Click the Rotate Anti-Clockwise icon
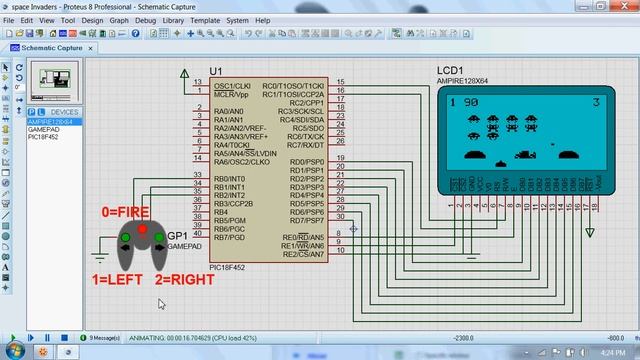Screen dimensions: 640x360 [19, 78]
